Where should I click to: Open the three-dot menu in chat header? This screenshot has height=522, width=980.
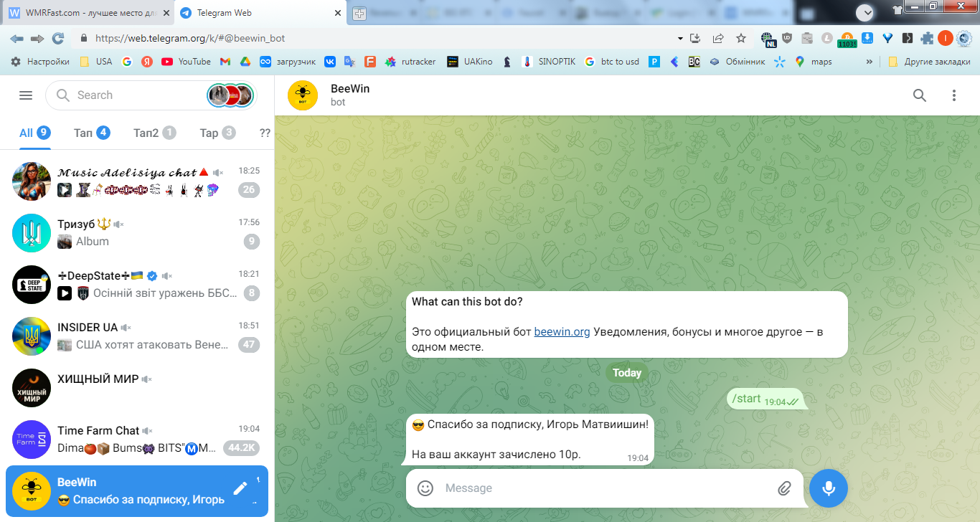click(x=954, y=95)
